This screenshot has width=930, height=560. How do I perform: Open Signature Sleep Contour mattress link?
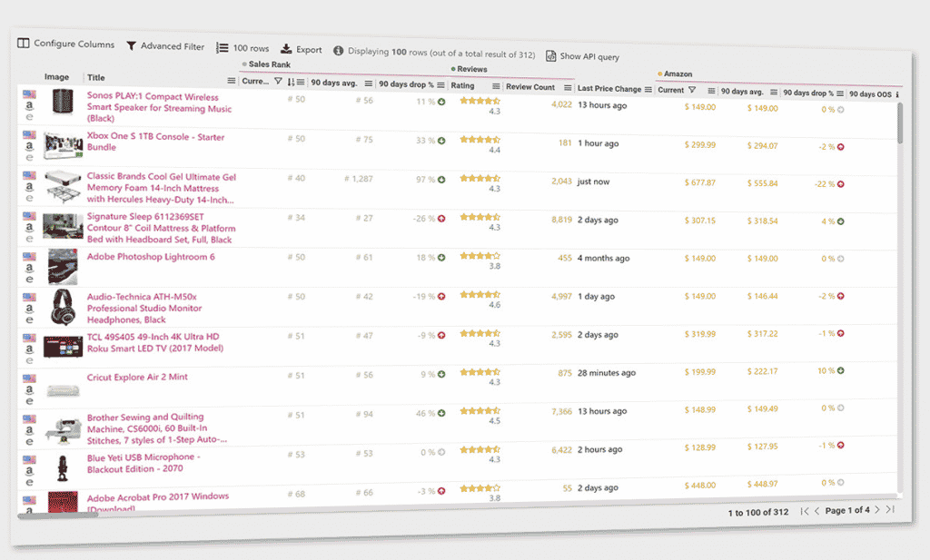161,228
